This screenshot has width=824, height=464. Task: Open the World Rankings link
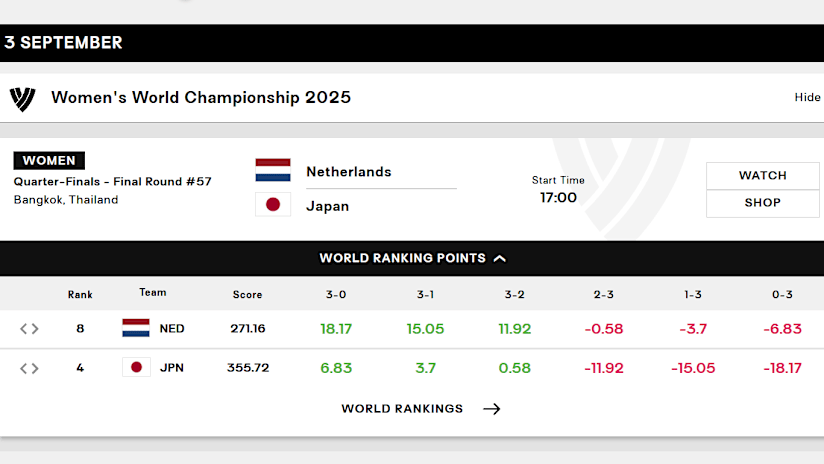402,409
